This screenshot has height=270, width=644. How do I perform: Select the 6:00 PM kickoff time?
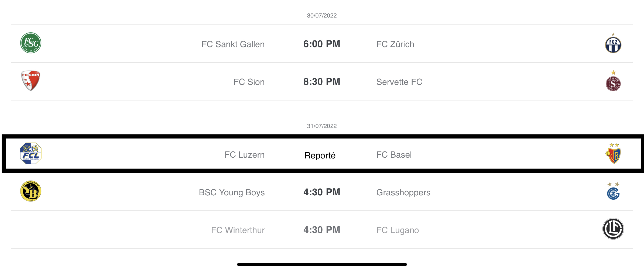[322, 44]
